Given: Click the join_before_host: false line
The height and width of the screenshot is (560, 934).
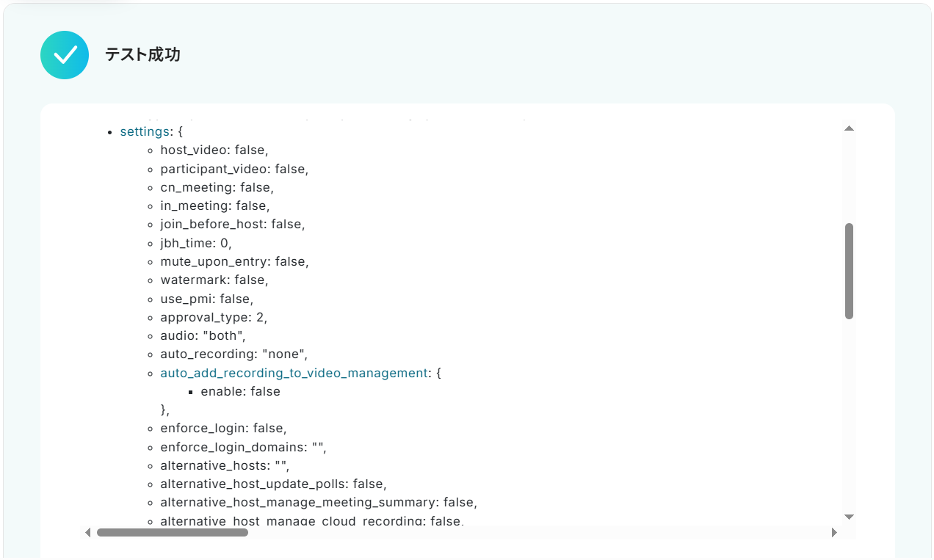Looking at the screenshot, I should 232,225.
